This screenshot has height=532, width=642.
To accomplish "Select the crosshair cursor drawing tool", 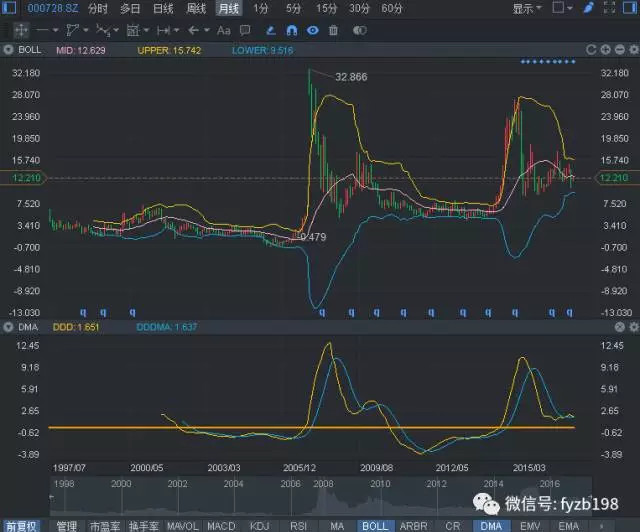I will (x=20, y=29).
